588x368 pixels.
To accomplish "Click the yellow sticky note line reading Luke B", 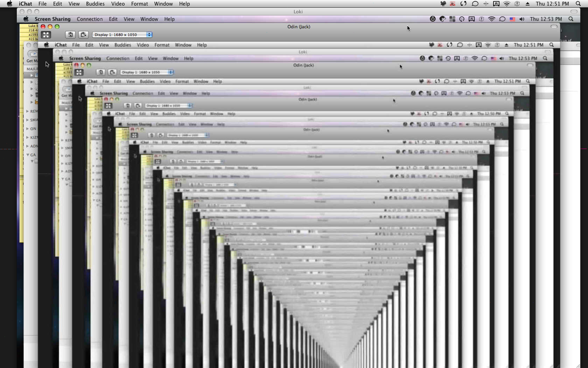I will 33,26.
